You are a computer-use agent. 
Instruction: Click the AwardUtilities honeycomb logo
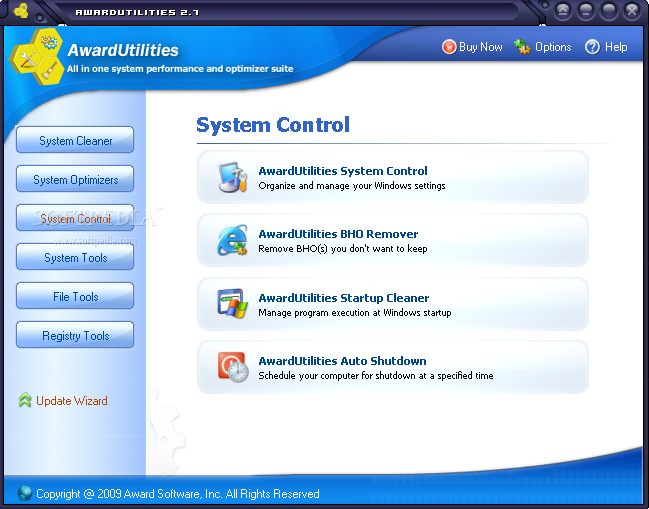pos(36,57)
